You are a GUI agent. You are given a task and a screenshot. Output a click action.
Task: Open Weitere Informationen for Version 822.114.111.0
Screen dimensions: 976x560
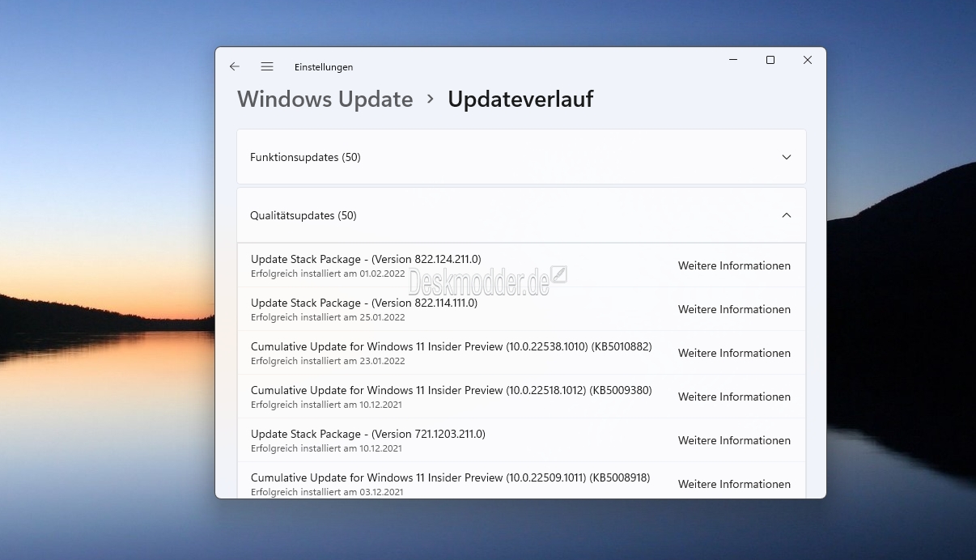(x=734, y=309)
